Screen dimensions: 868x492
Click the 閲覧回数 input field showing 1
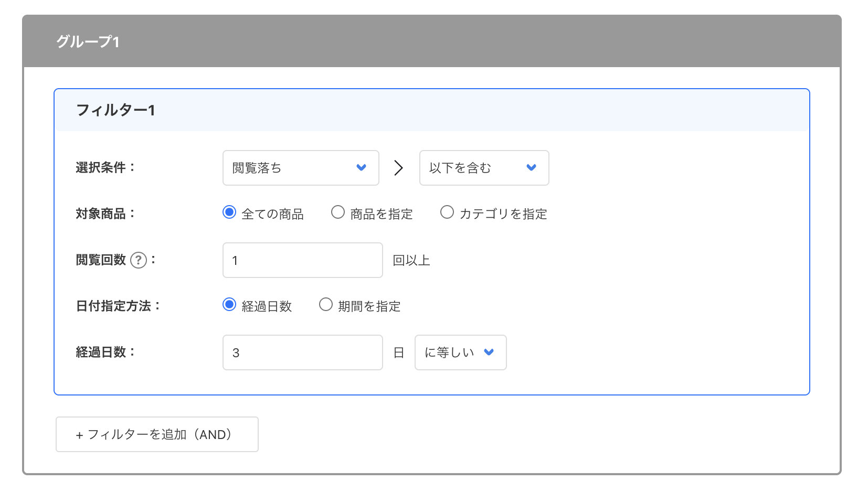[x=302, y=260]
